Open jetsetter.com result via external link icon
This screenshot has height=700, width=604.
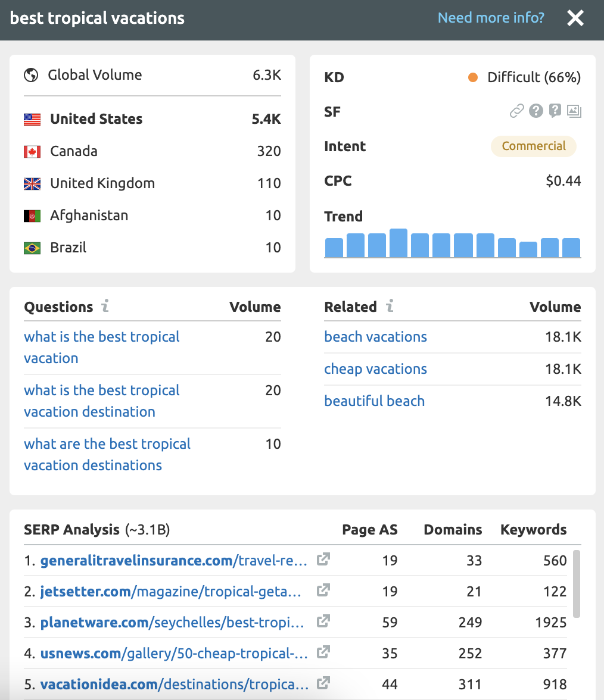pyautogui.click(x=323, y=590)
